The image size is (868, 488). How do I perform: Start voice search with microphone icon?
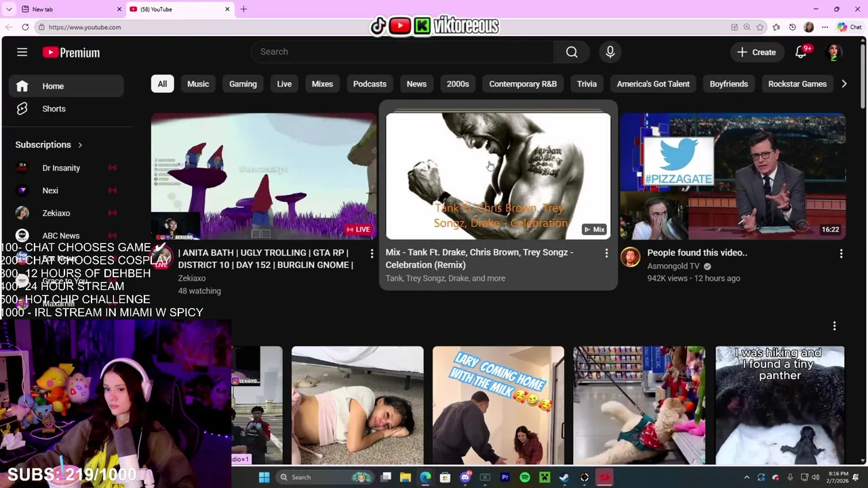(610, 52)
